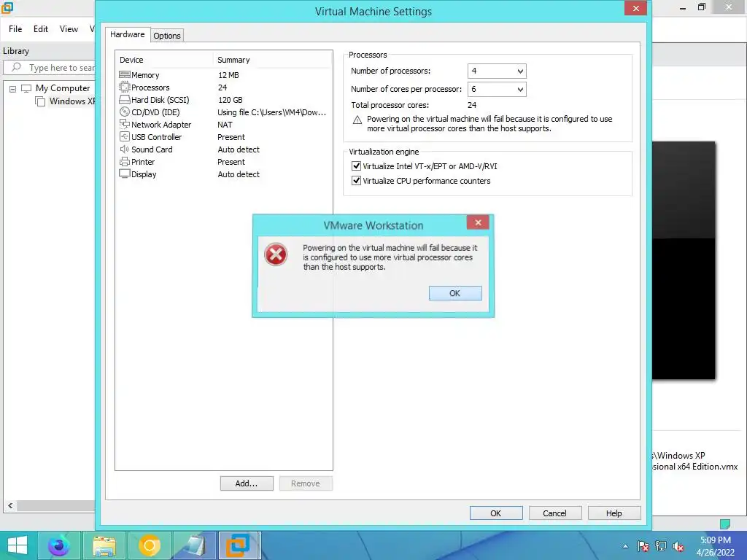747x560 pixels.
Task: Click the warning triangle icon under Processors
Action: [x=357, y=120]
